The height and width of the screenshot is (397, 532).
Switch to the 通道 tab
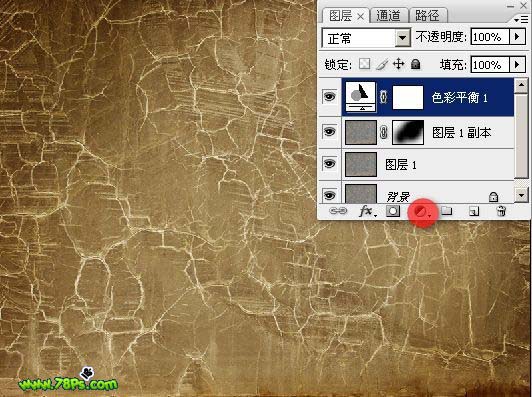coord(388,16)
